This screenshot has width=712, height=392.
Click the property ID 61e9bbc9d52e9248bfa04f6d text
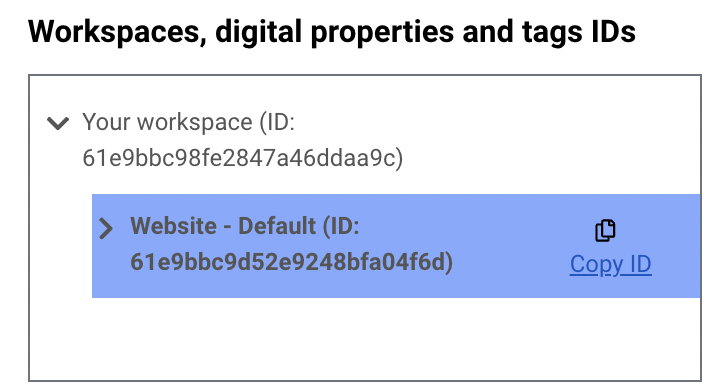click(292, 262)
